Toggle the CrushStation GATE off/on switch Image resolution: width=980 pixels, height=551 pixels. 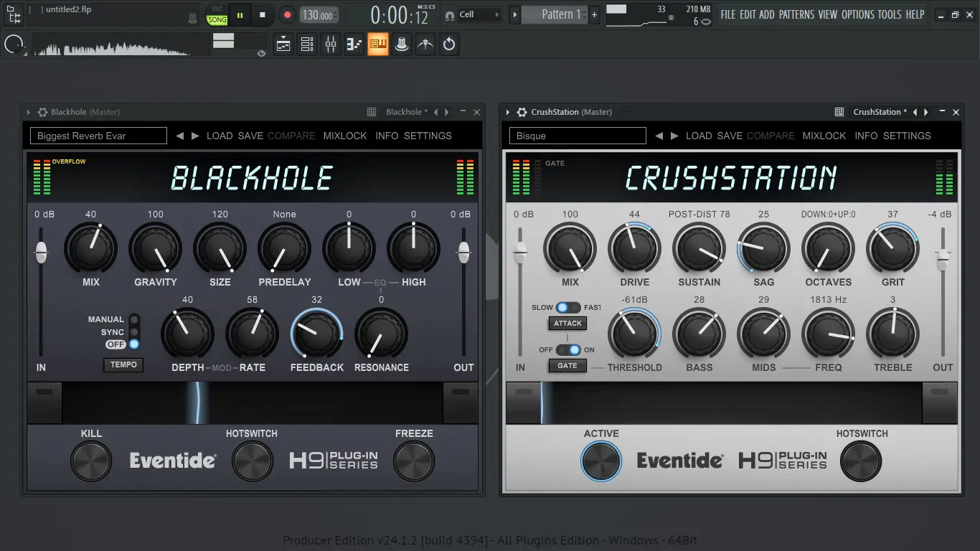(567, 349)
